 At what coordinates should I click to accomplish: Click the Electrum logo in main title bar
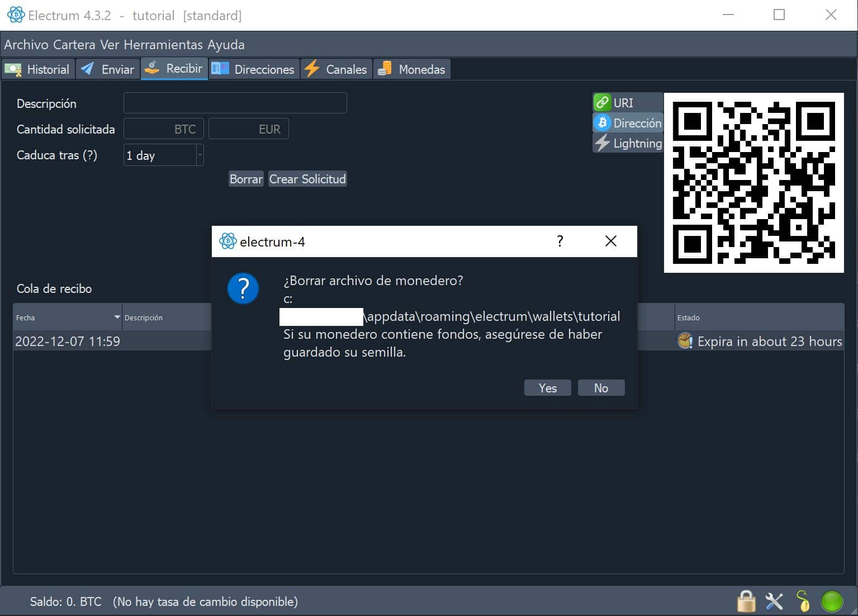16,15
